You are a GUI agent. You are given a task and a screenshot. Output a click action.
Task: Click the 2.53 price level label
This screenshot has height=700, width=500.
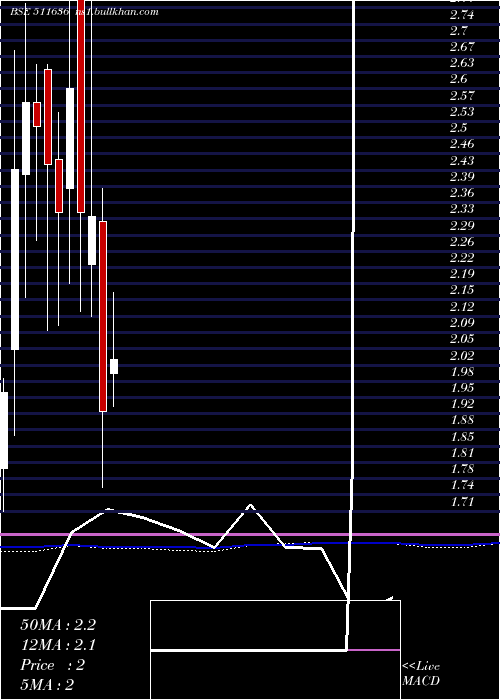462,112
